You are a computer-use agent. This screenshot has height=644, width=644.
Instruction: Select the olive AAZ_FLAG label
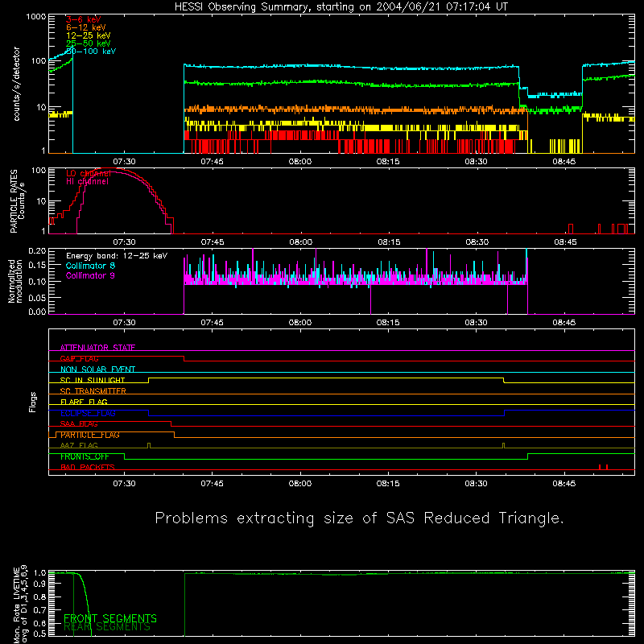[79, 446]
